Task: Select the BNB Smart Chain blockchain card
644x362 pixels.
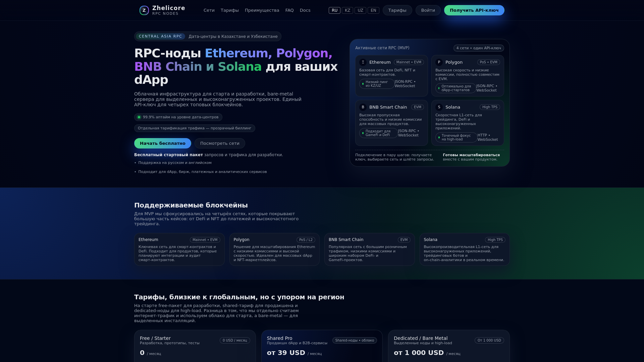Action: click(370, 249)
